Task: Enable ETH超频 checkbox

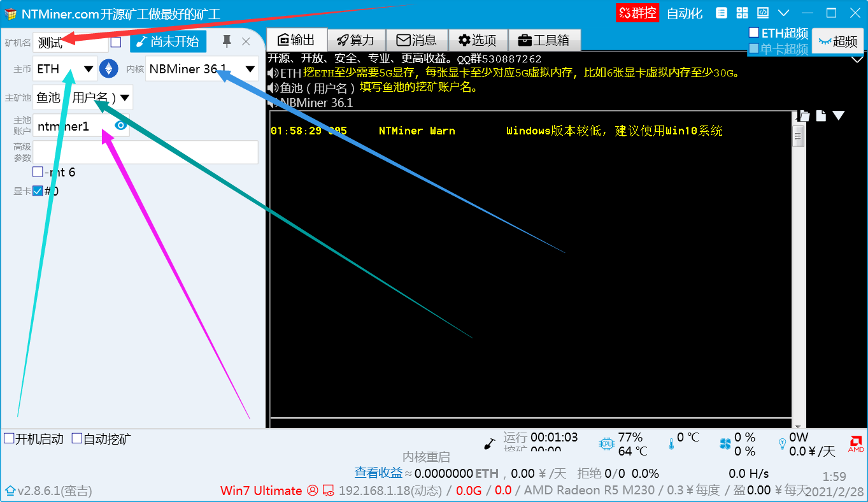Action: point(754,32)
